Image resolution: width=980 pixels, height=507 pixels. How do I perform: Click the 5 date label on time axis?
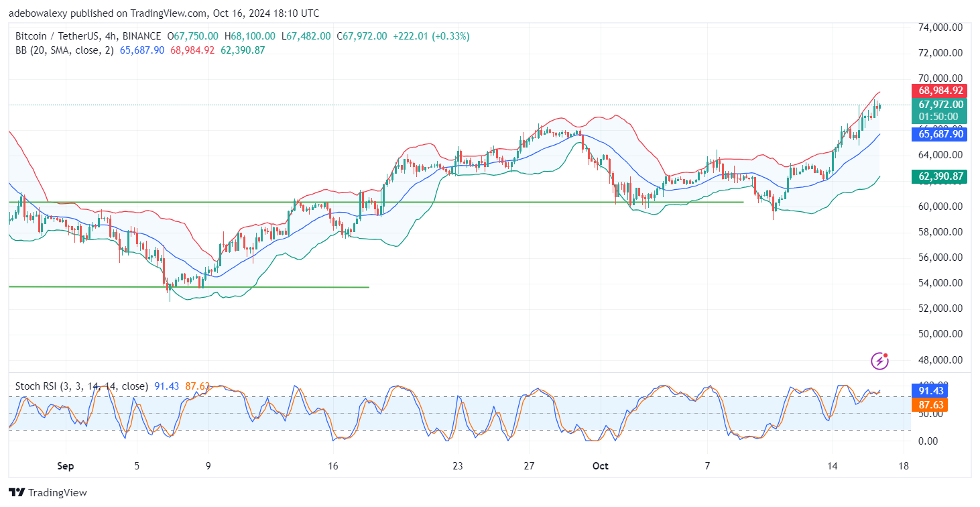(x=136, y=465)
